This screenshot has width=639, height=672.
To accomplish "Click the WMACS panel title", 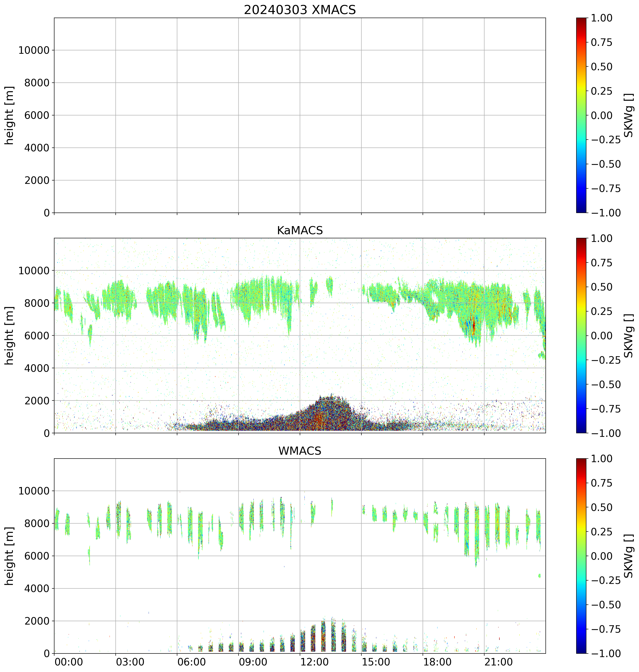I will point(300,451).
